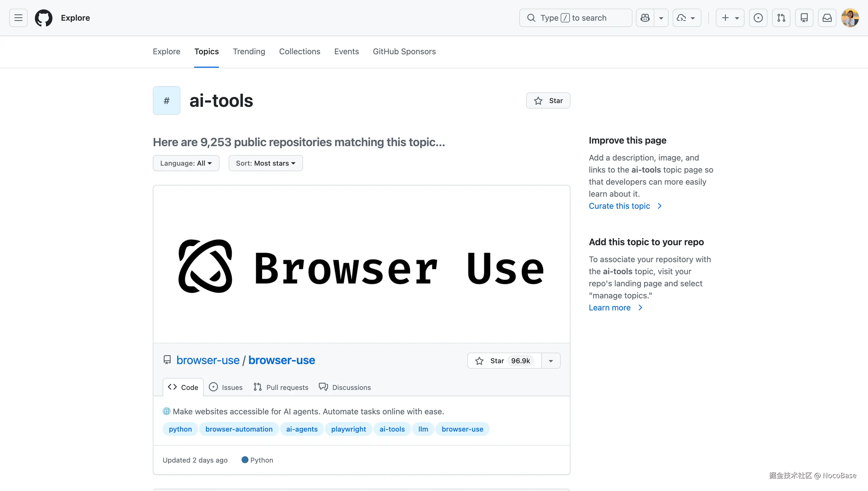868x491 pixels.
Task: Click the repo book icon beside browser-use
Action: 167,360
